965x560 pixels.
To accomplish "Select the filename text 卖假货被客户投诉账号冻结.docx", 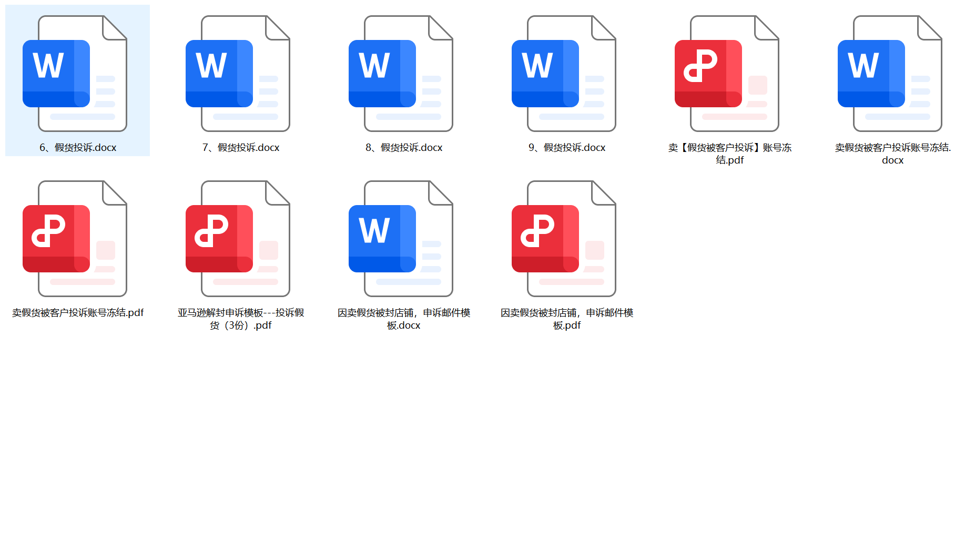I will (x=892, y=154).
